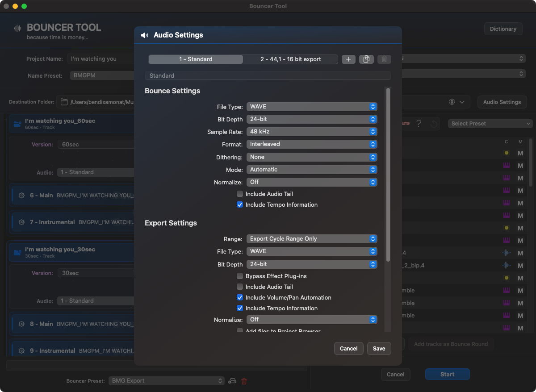Click the Start button

tap(447, 375)
